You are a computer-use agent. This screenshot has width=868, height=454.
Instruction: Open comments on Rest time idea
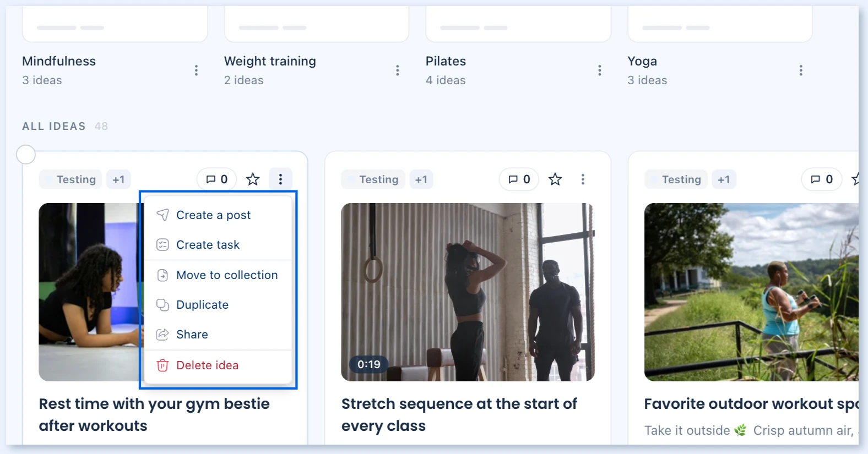coord(216,179)
